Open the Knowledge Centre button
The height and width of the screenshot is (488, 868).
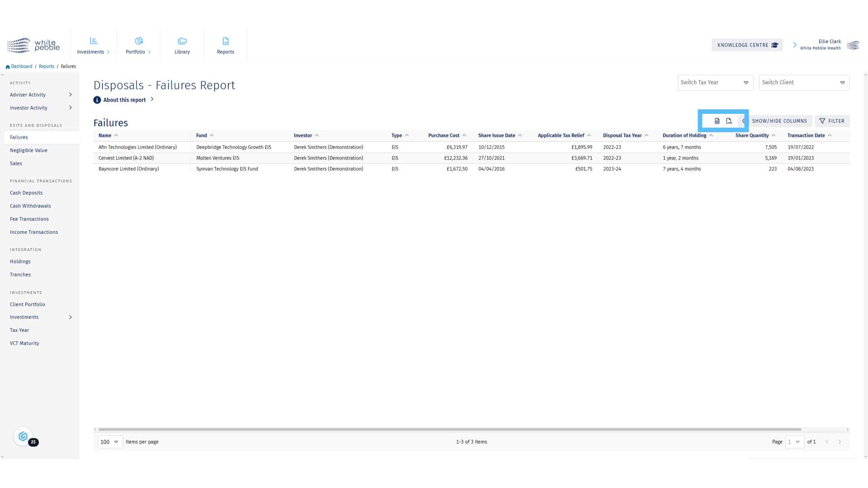click(747, 45)
